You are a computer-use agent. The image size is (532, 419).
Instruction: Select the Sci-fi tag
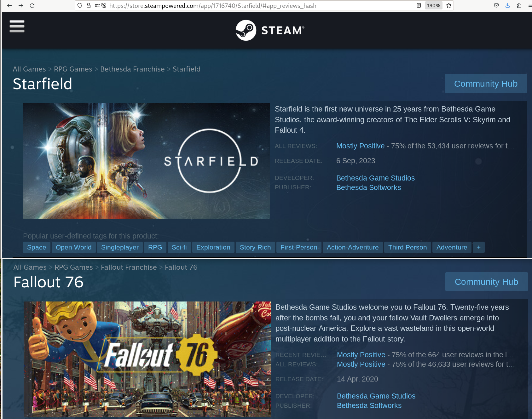click(179, 247)
